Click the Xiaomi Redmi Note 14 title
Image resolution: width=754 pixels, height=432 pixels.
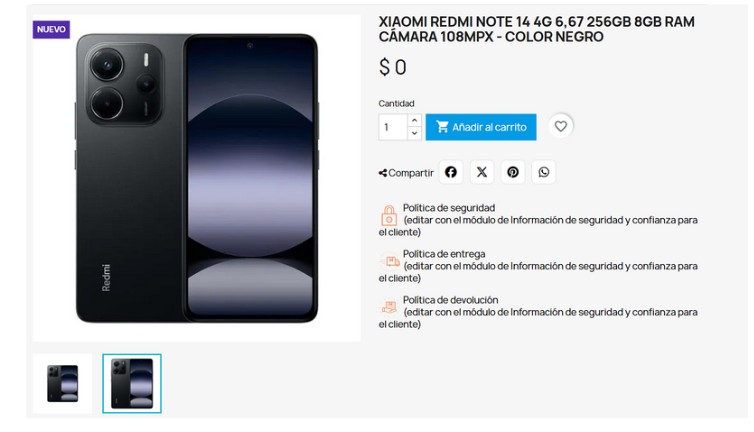[x=536, y=29]
